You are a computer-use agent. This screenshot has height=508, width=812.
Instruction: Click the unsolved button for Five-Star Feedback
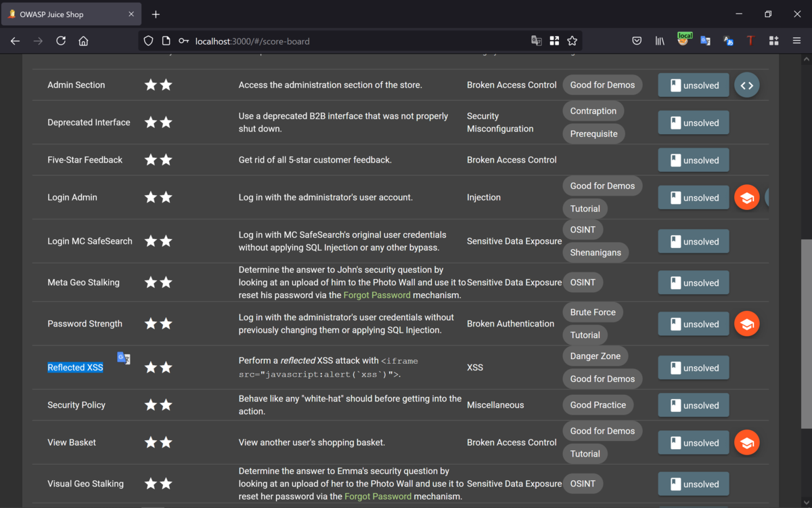click(694, 161)
